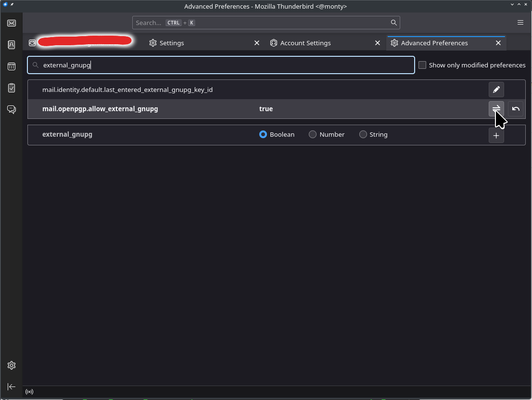Open the Address Book icon
The image size is (532, 400).
pos(12,45)
